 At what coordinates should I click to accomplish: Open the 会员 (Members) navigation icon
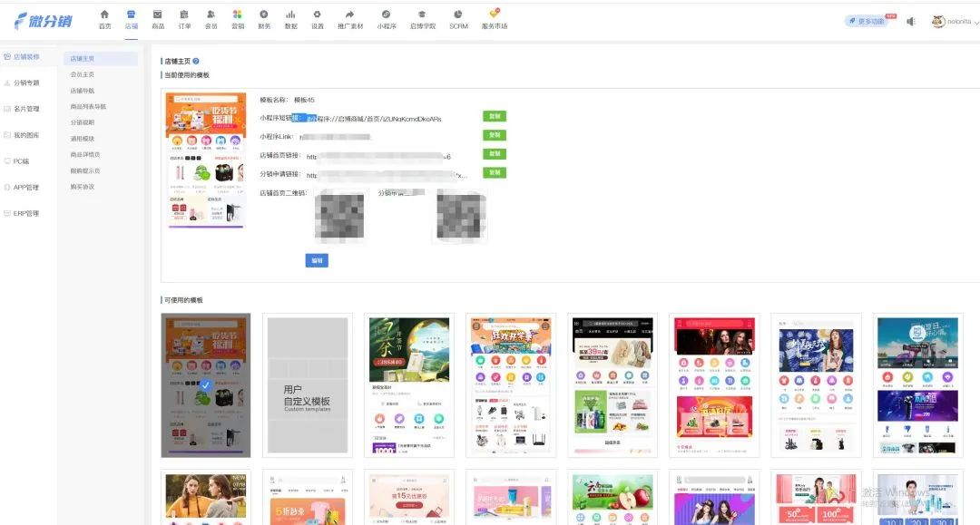pyautogui.click(x=211, y=18)
